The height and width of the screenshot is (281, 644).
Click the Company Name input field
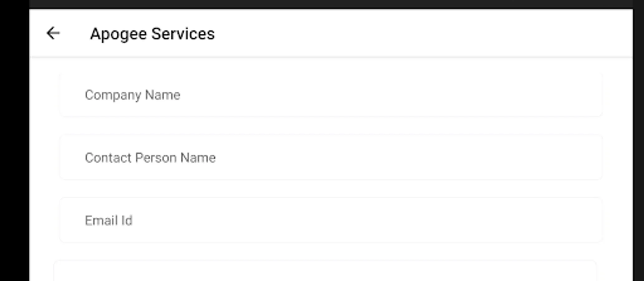pyautogui.click(x=330, y=95)
